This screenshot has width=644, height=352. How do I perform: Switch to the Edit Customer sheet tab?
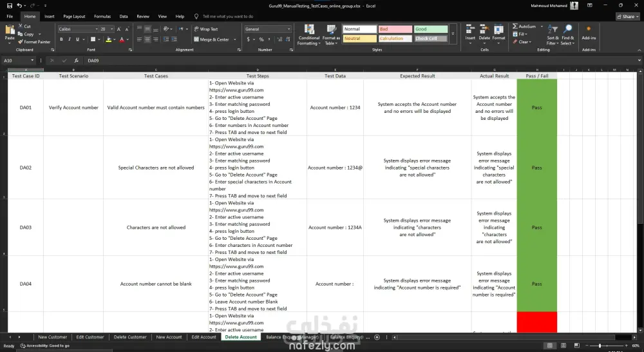pyautogui.click(x=90, y=337)
